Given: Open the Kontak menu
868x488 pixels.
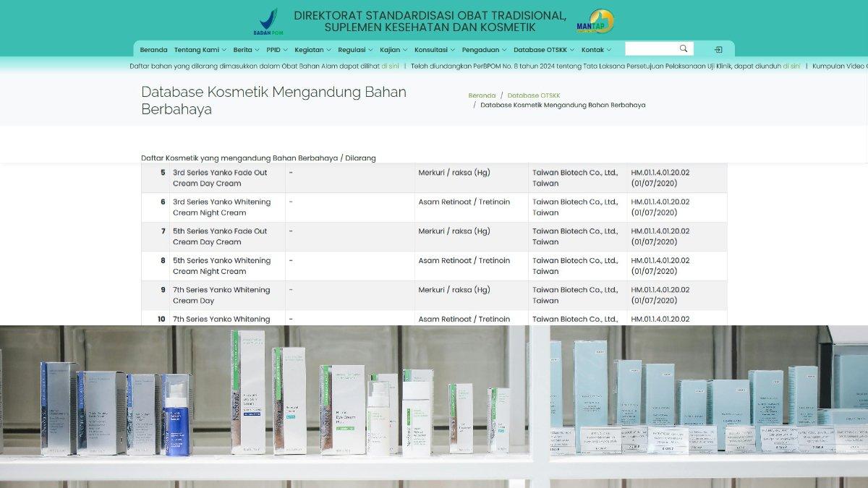Looking at the screenshot, I should pos(596,50).
